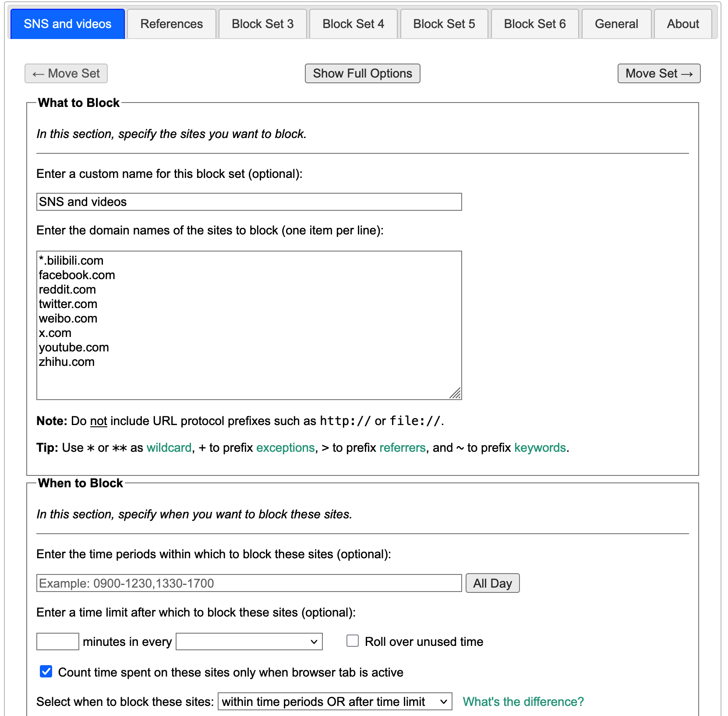Open the General settings tab
The height and width of the screenshot is (716, 728).
616,24
